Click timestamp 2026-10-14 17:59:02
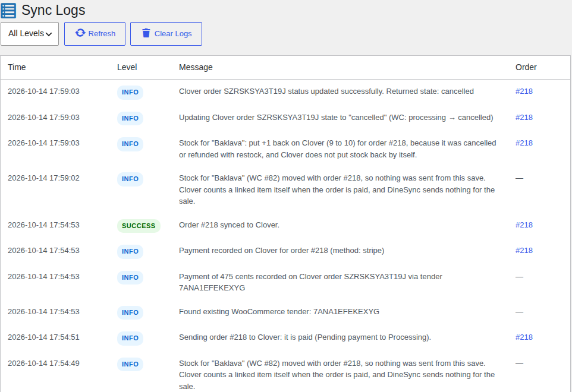 [x=43, y=178]
